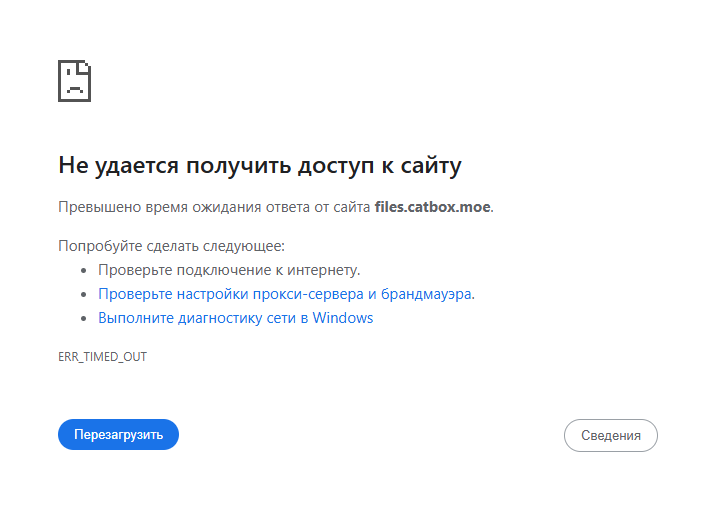Click the 'Проверьте подключение к интернету' suggestion
Image resolution: width=710 pixels, height=531 pixels.
(x=229, y=270)
